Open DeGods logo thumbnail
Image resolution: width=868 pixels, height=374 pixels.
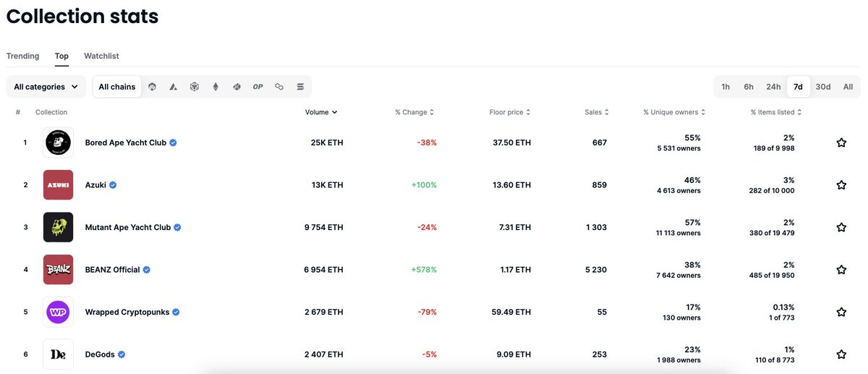click(x=58, y=354)
